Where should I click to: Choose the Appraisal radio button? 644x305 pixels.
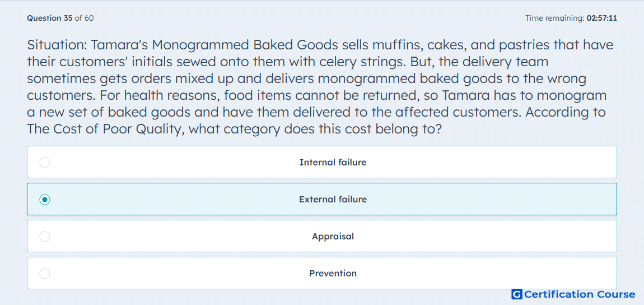click(x=45, y=237)
